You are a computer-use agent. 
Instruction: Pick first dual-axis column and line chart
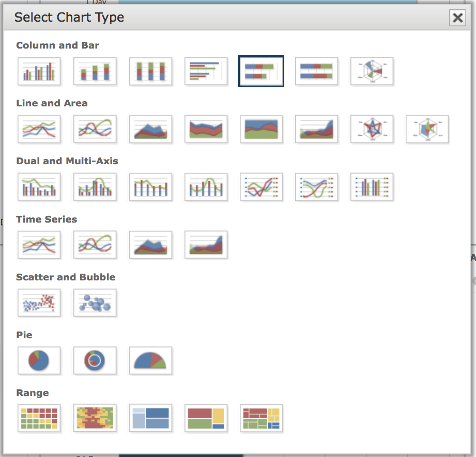point(39,187)
